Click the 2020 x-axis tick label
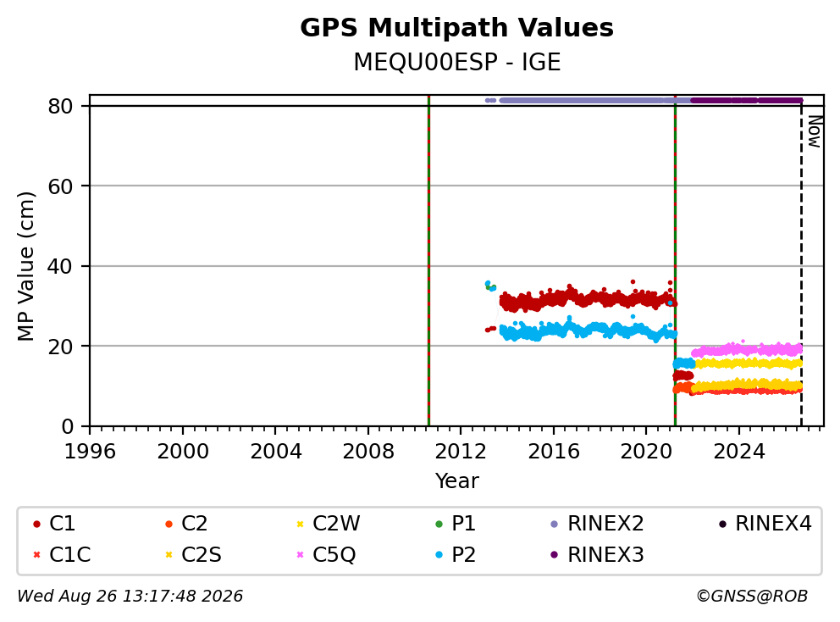 coord(646,452)
